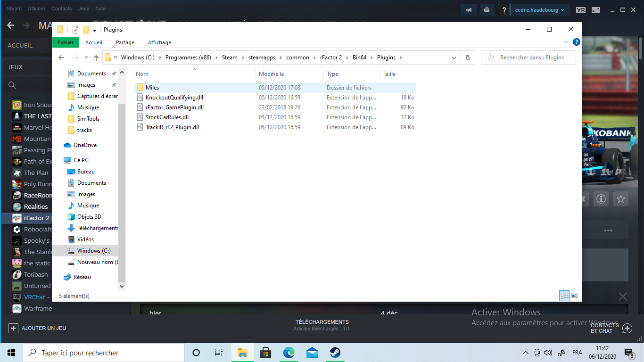This screenshot has width=644, height=362.
Task: Expand address bar history dropdown
Action: 454,58
